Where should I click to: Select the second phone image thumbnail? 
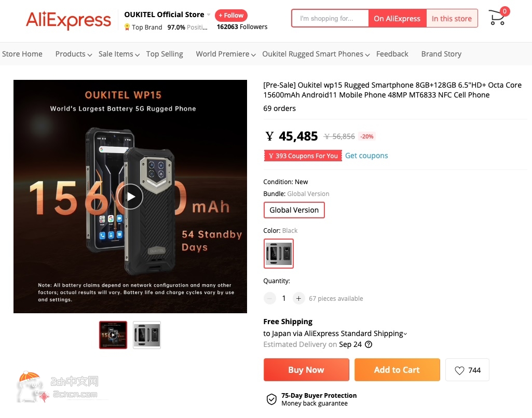click(x=147, y=335)
